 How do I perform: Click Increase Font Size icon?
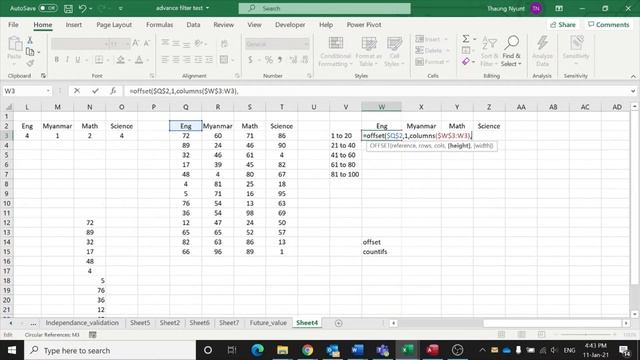pos(136,43)
